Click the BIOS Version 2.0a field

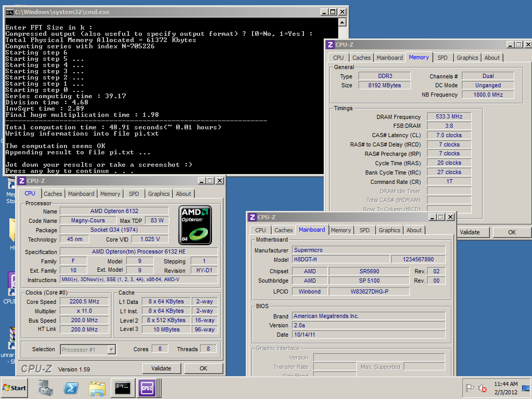click(x=368, y=325)
